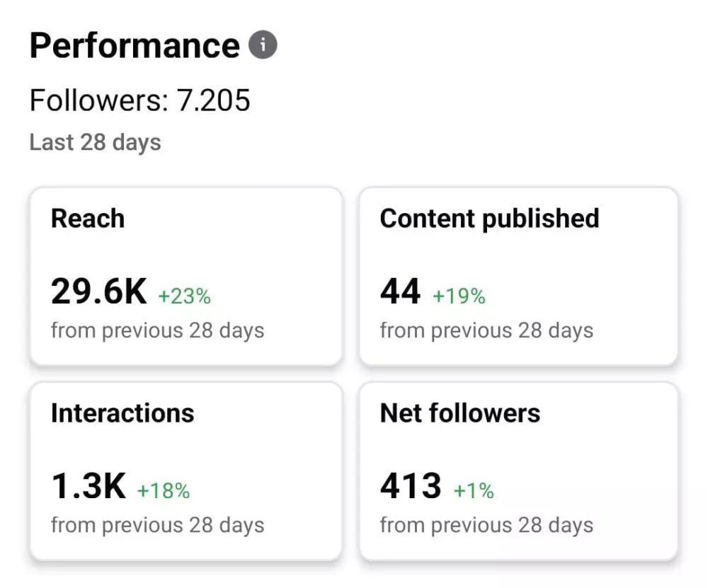Click the 413 net followers value
This screenshot has width=708, height=588.
click(x=411, y=486)
